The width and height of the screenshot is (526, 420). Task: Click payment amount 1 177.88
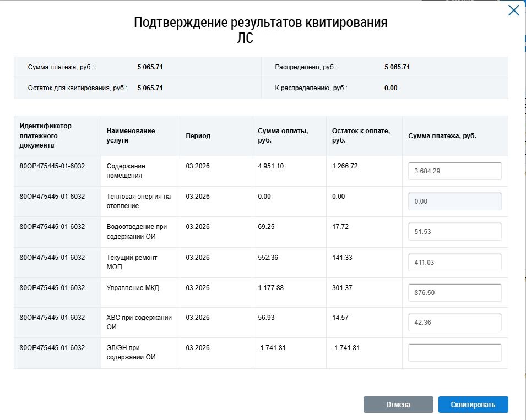click(x=271, y=287)
